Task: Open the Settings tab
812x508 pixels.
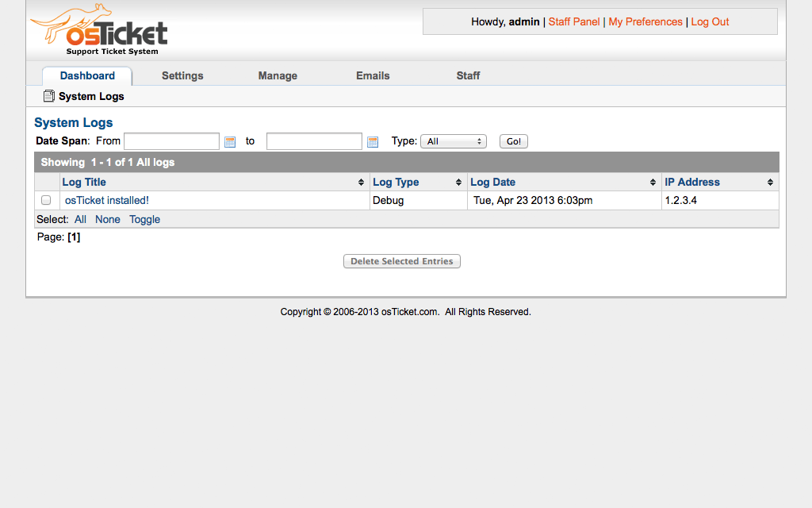Action: click(182, 76)
